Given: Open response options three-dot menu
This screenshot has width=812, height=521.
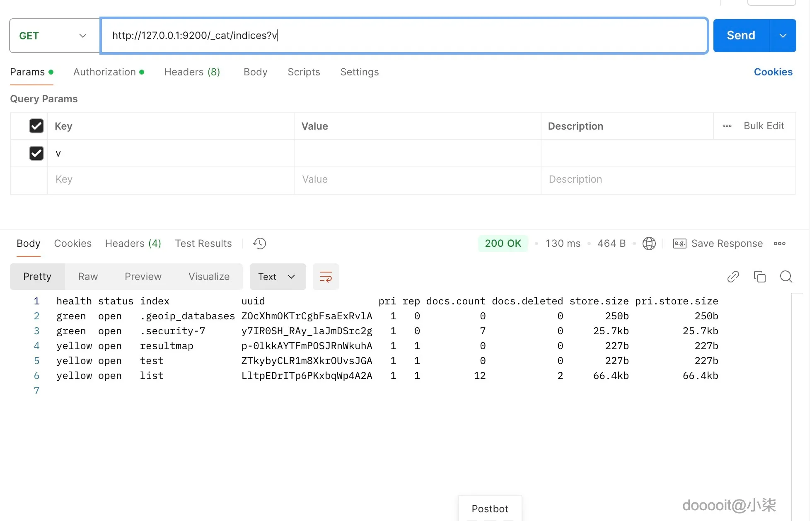Looking at the screenshot, I should 779,244.
